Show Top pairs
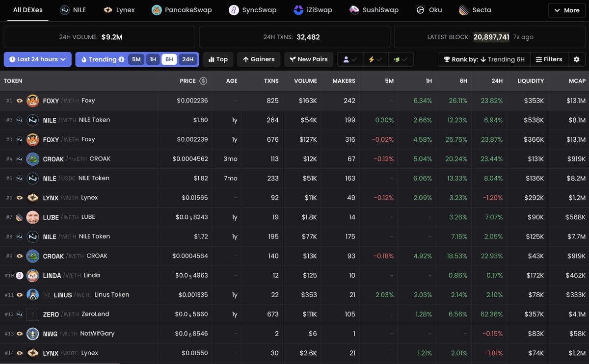Screen dimensions: 589x364 [218, 59]
